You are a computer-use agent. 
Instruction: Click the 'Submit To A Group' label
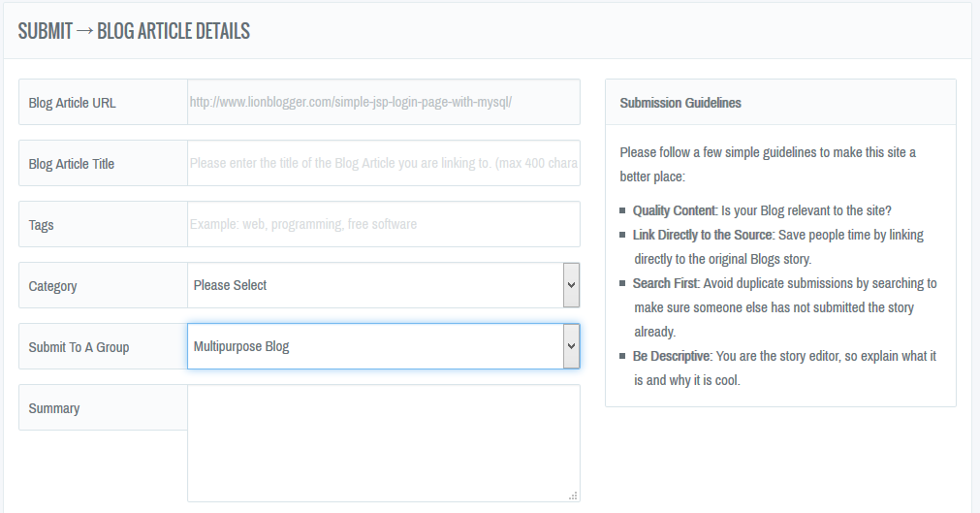(79, 347)
